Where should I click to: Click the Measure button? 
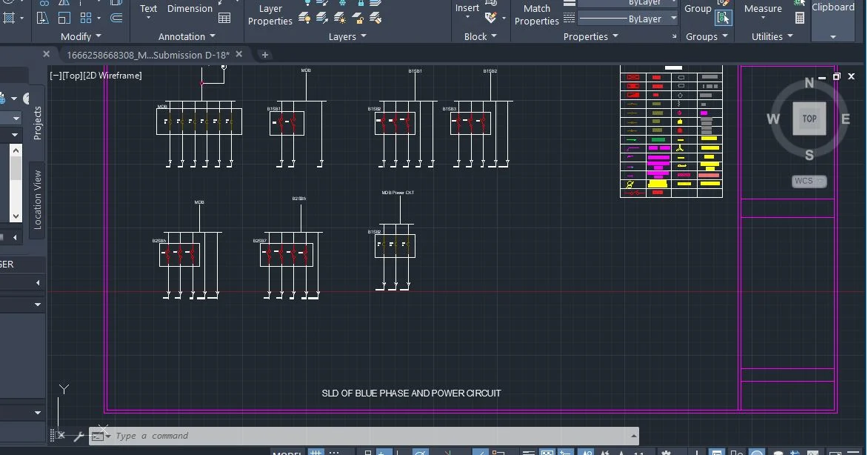763,9
